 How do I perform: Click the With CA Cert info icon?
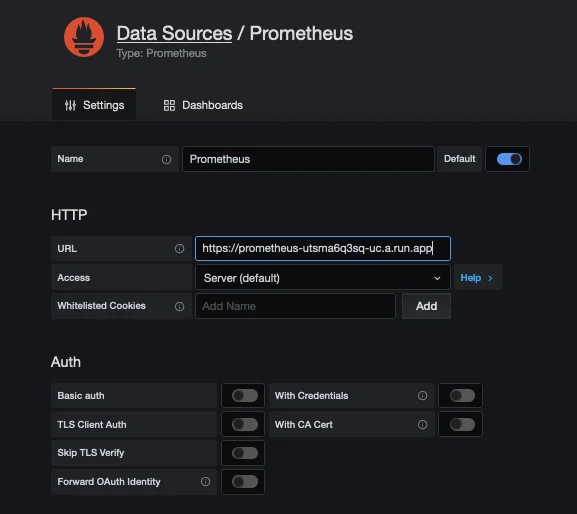pos(422,425)
